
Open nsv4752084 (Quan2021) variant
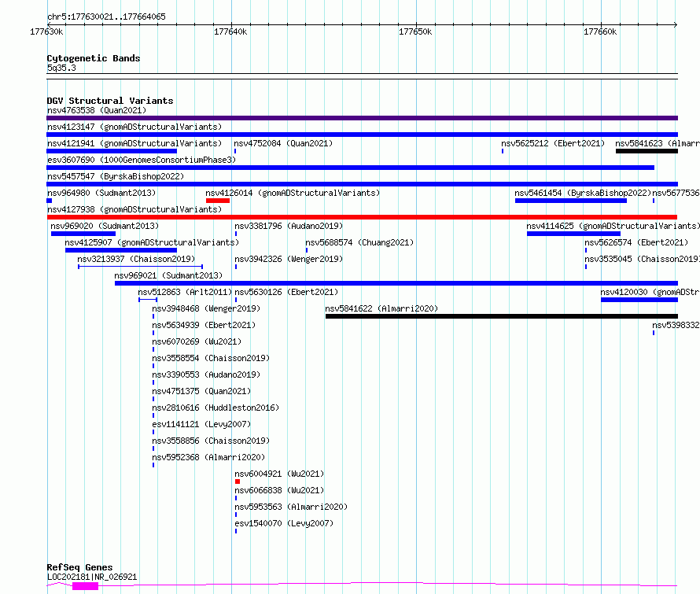pos(283,143)
